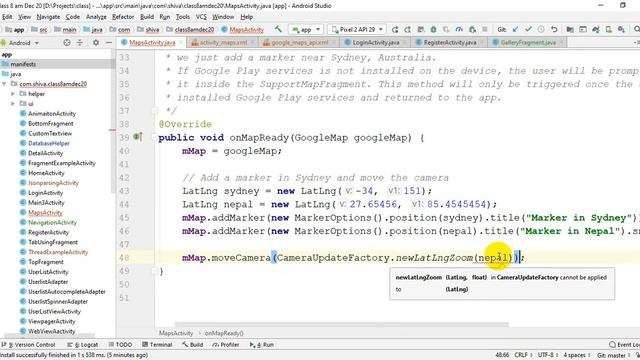Change the 4 spaces indent setting
Viewport: 640px width, 360px height.
point(577,355)
